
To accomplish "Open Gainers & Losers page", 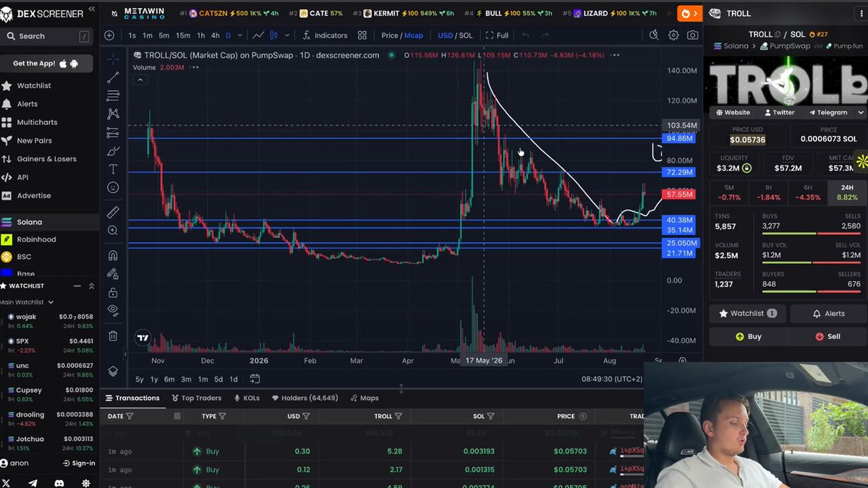I will pyautogui.click(x=46, y=159).
